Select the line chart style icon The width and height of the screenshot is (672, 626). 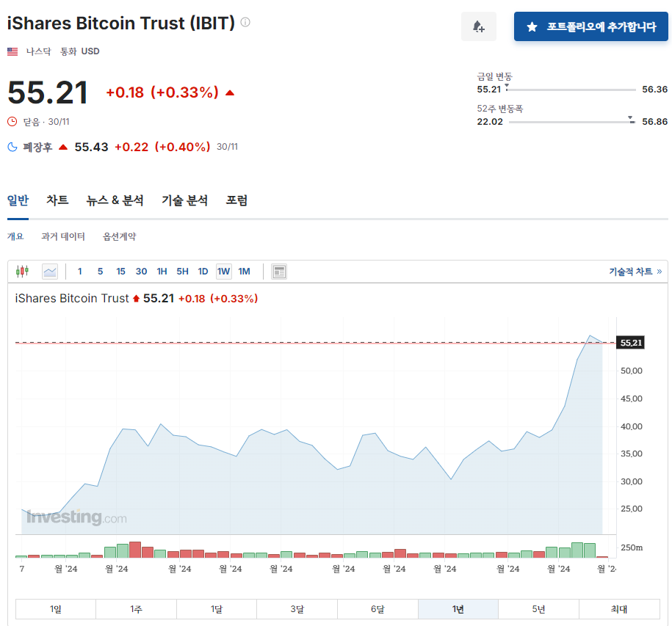(x=50, y=272)
